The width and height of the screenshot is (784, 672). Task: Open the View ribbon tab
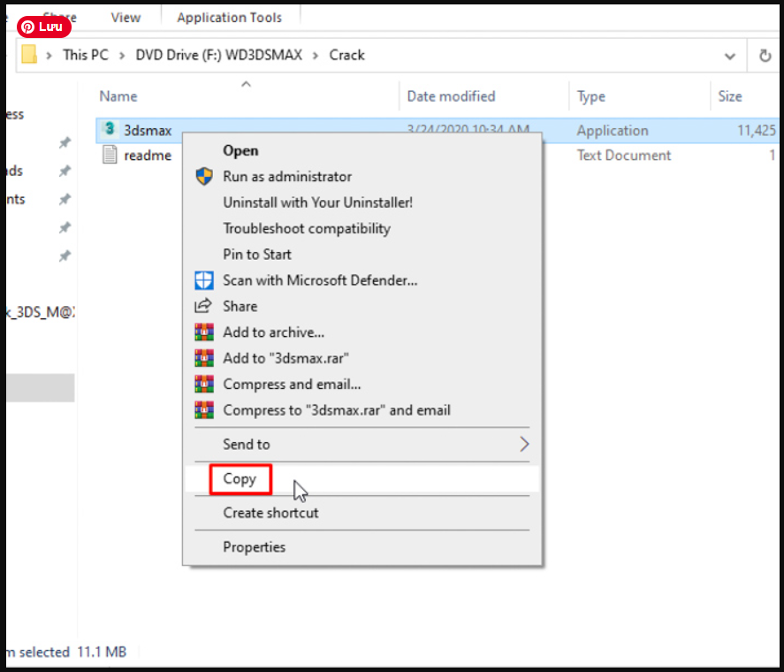tap(126, 17)
